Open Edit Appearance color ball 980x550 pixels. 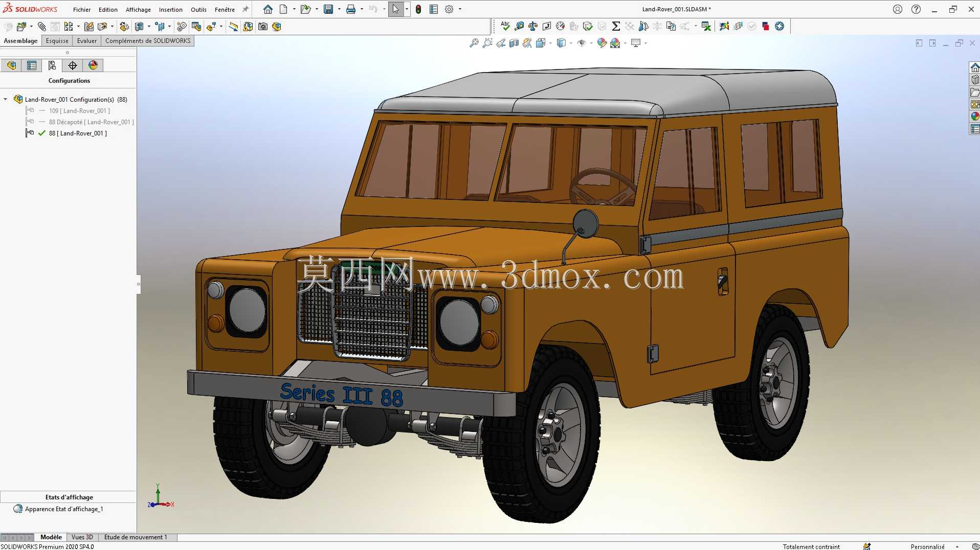coord(602,43)
